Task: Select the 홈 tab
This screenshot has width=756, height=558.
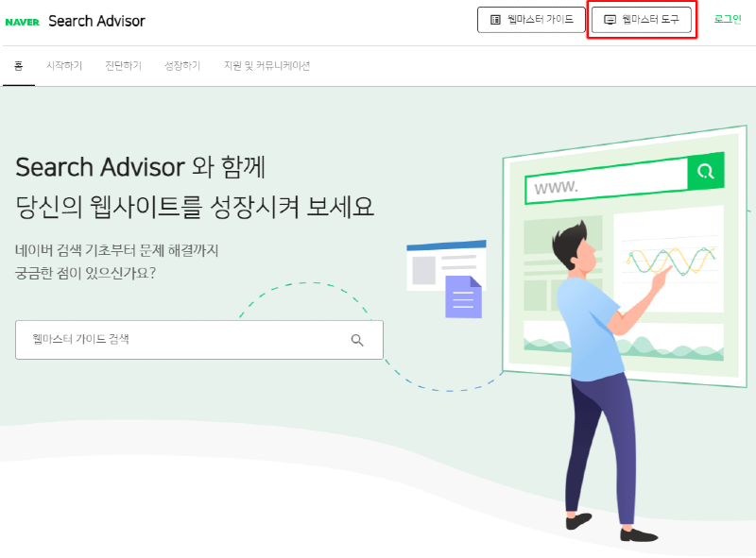Action: click(x=18, y=65)
